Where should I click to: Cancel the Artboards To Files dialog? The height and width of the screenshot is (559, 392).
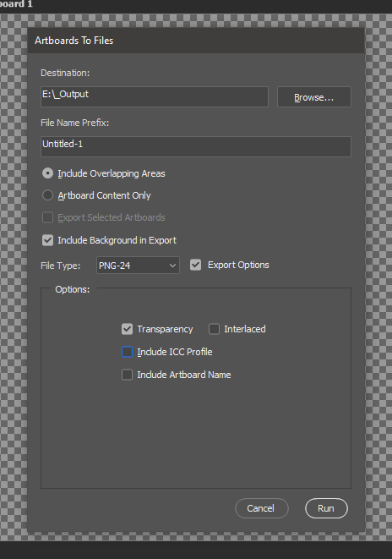261,508
